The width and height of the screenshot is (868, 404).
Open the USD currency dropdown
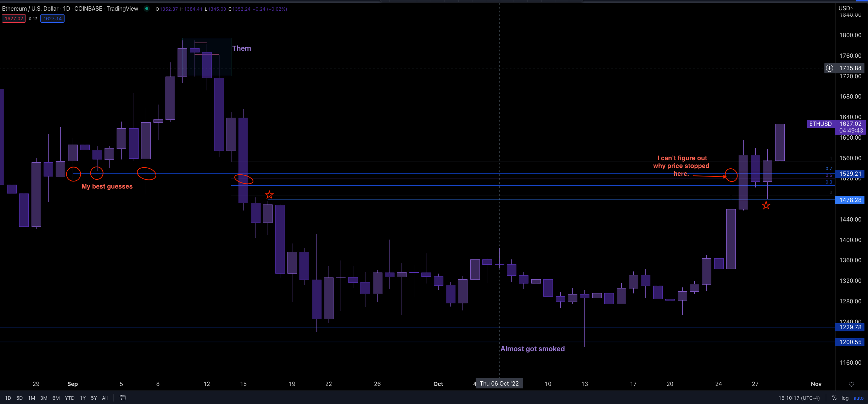pos(845,8)
